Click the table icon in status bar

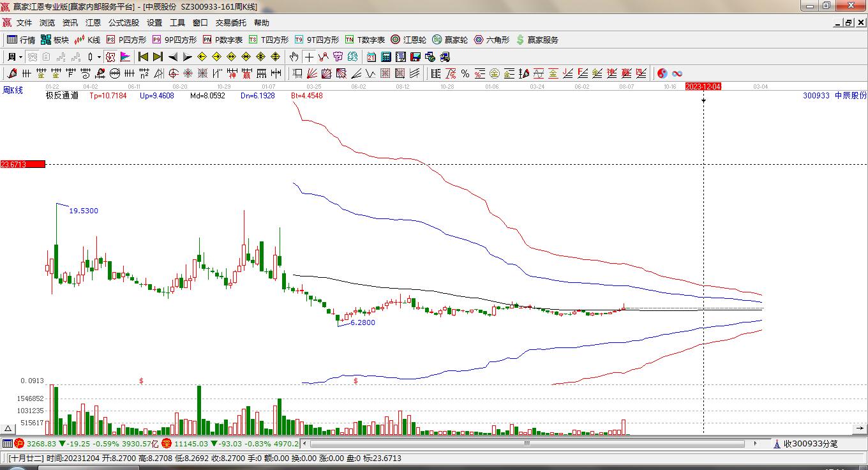pos(7,443)
